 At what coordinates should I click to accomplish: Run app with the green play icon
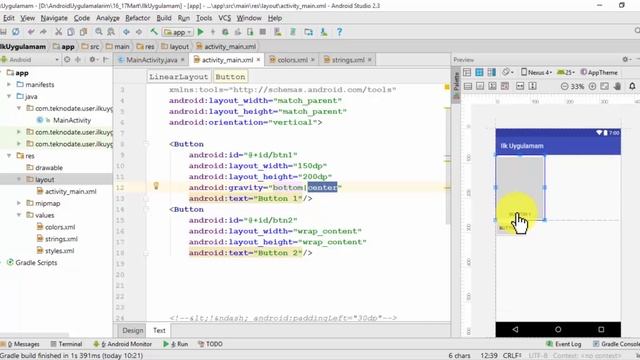pos(200,32)
